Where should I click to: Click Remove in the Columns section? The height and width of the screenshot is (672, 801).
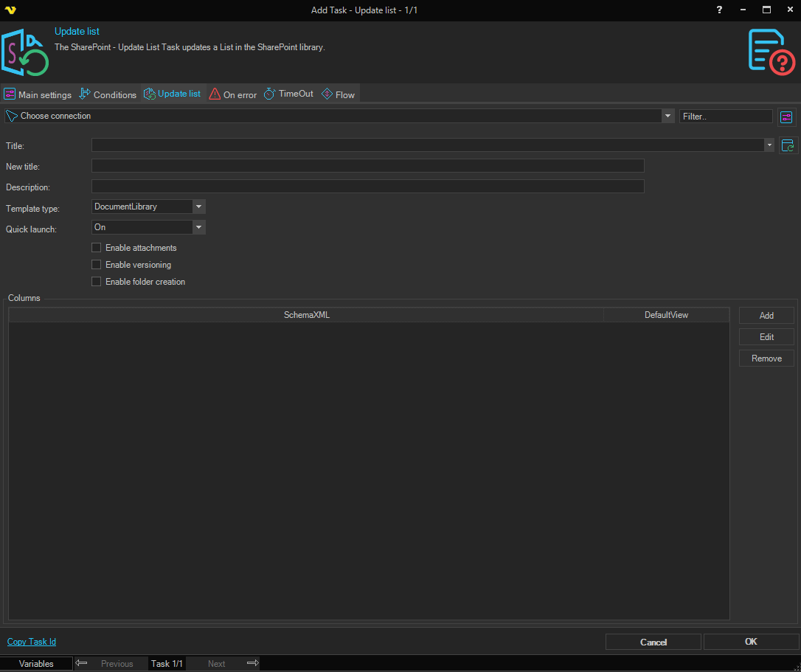766,358
